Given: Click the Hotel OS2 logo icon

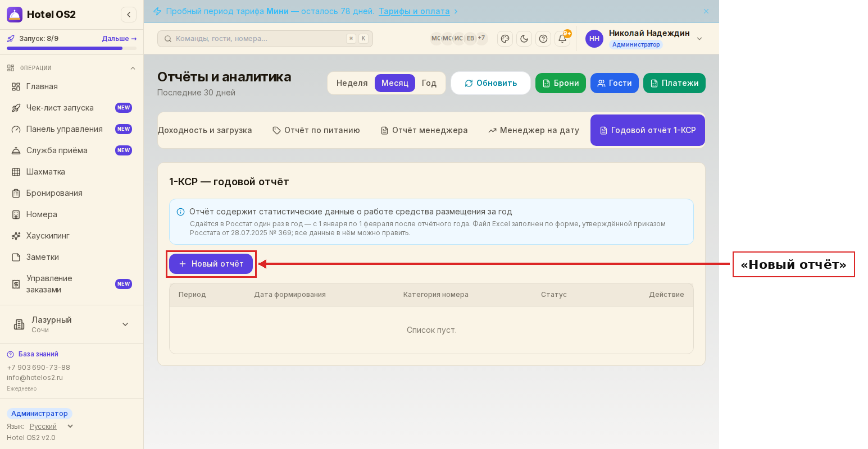Looking at the screenshot, I should 15,15.
